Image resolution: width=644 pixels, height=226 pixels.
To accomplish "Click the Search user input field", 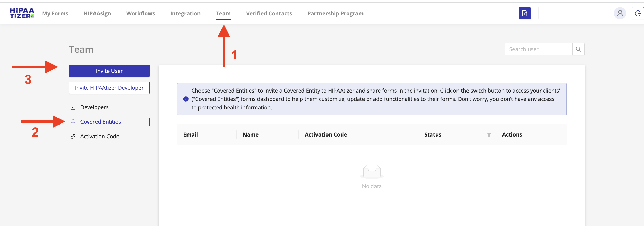I will coord(538,49).
